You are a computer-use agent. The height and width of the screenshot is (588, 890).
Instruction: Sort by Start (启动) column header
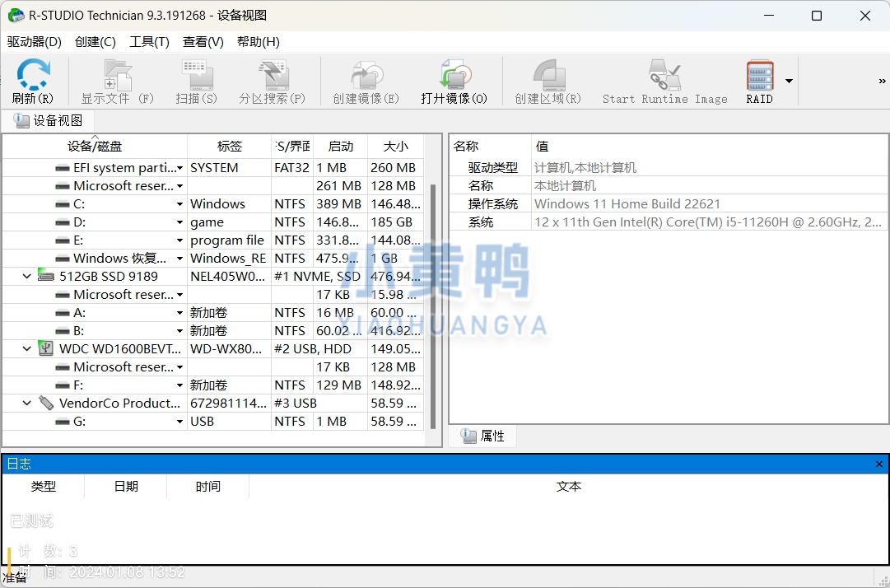click(341, 147)
